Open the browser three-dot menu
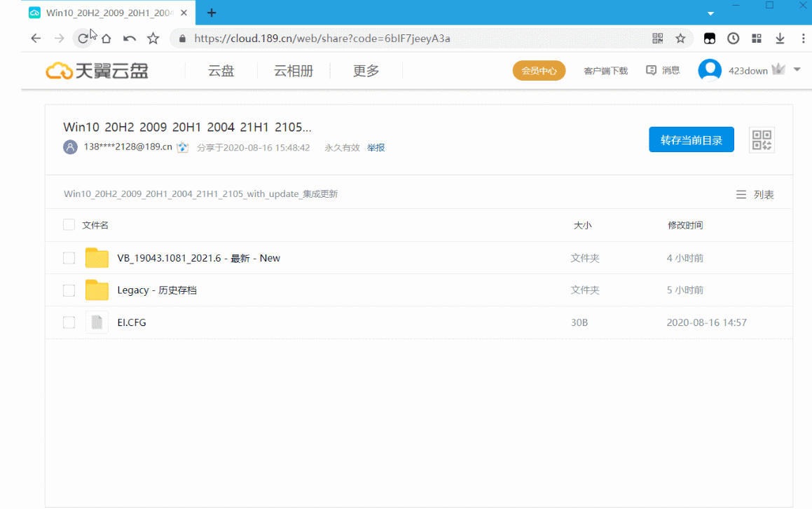 tap(803, 39)
